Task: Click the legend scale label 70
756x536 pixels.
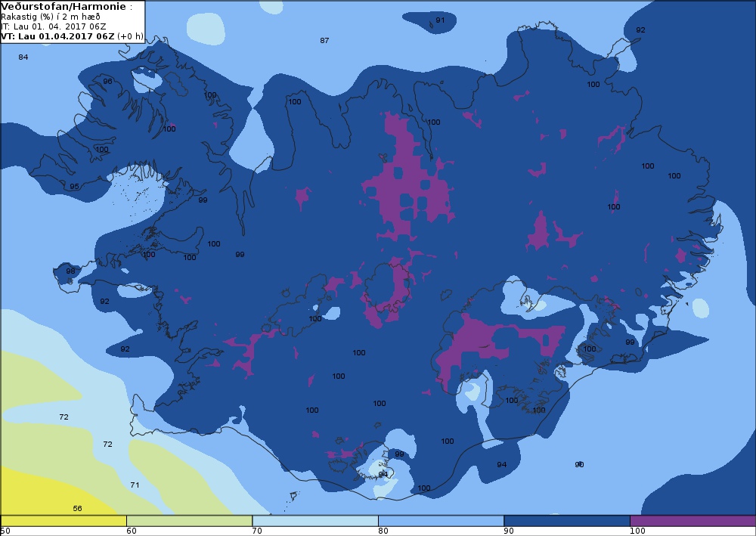Action: pyautogui.click(x=257, y=531)
